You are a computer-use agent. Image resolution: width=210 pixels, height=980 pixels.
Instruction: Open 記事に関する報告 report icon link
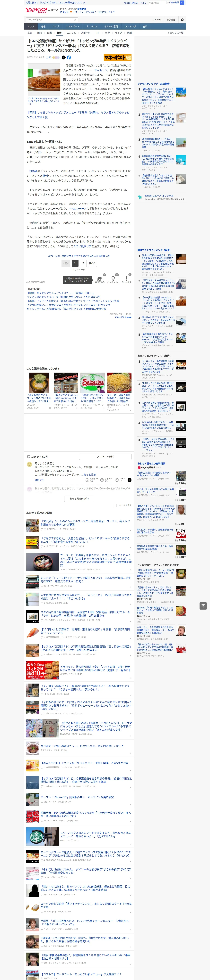click(36, 282)
